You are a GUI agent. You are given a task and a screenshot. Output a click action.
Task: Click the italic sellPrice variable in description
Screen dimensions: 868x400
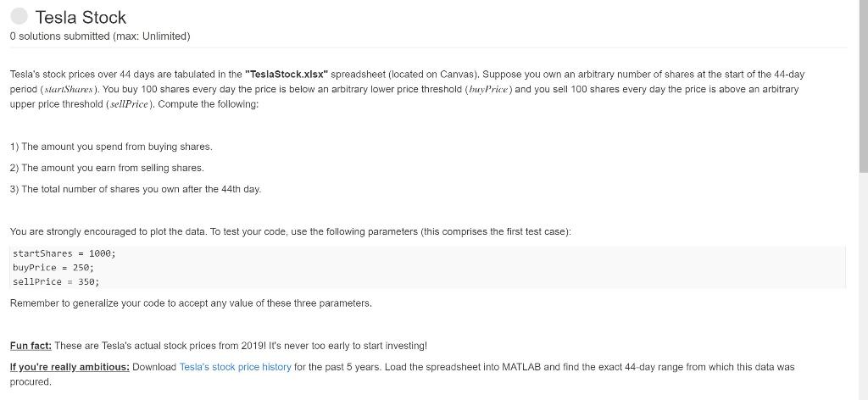(129, 104)
